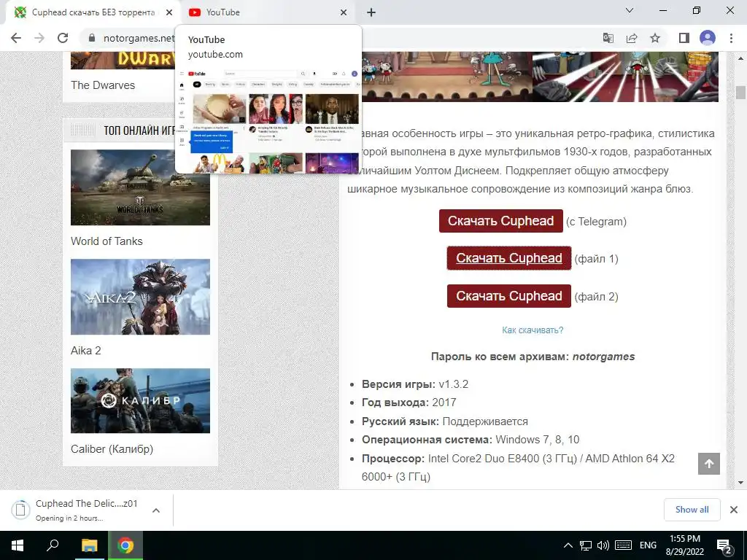Click the Aika 2 title link
This screenshot has height=560, width=747.
click(x=86, y=351)
